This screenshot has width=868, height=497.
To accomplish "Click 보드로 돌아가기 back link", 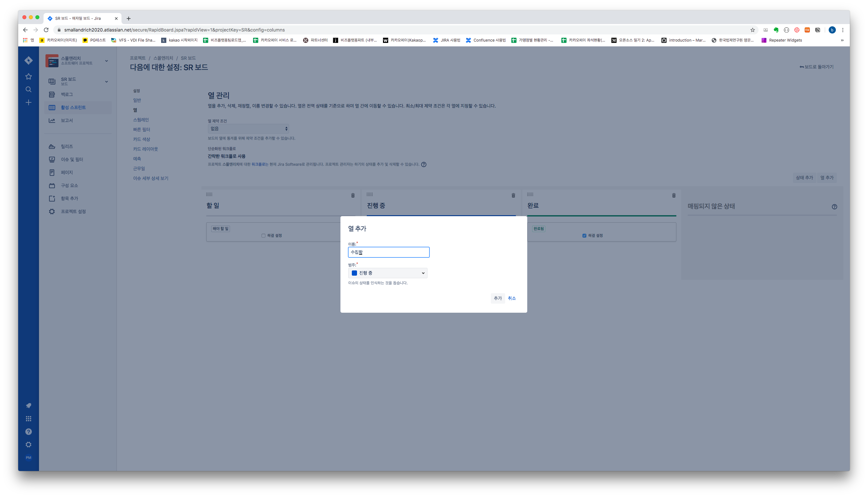I will pos(816,67).
